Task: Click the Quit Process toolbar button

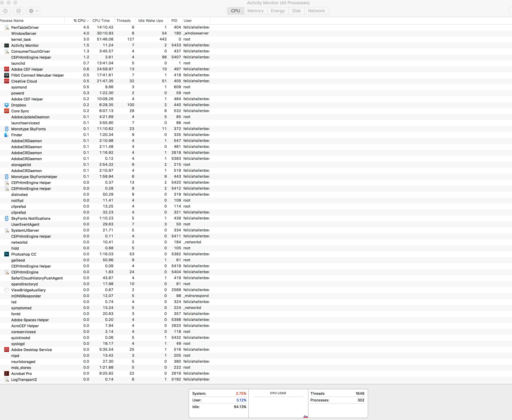Action: point(5,11)
